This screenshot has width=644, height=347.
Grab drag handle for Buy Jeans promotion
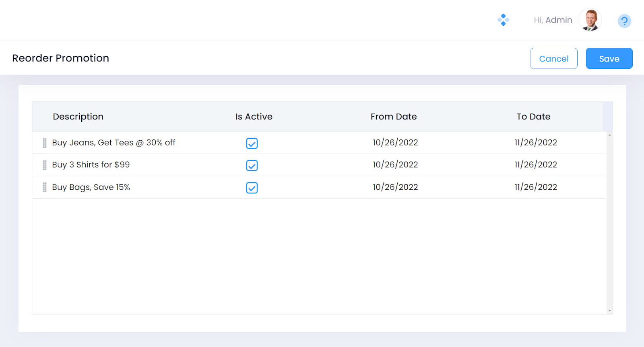click(45, 143)
